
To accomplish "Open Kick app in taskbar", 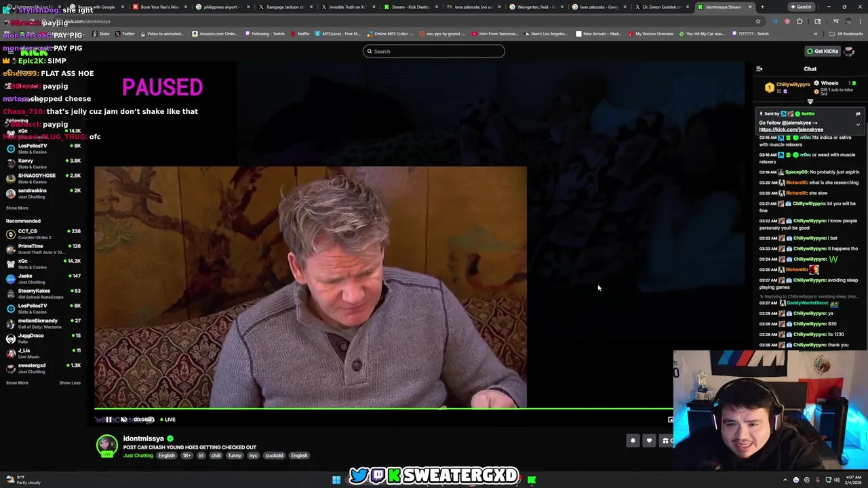I will tap(532, 481).
